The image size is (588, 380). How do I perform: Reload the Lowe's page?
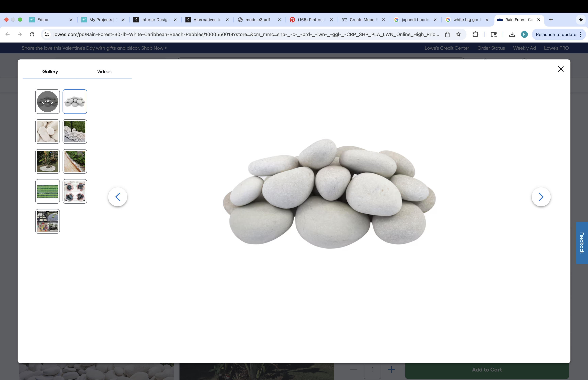pyautogui.click(x=32, y=34)
